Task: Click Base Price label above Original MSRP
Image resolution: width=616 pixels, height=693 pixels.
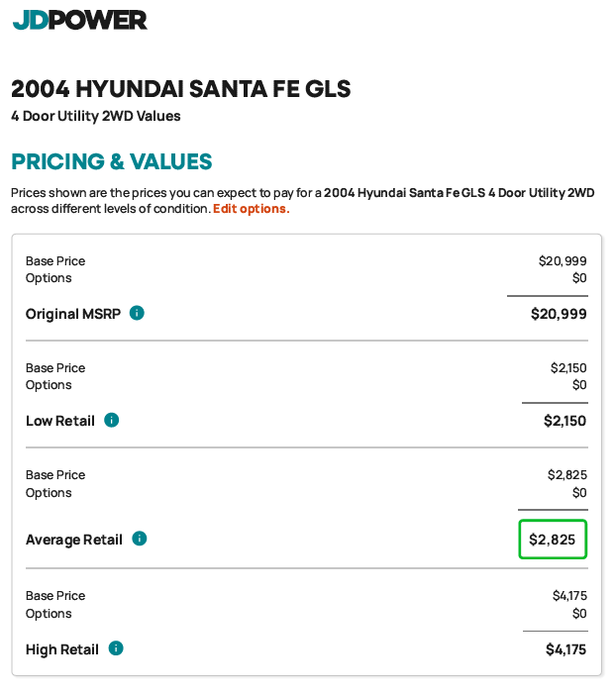Action: [x=55, y=261]
